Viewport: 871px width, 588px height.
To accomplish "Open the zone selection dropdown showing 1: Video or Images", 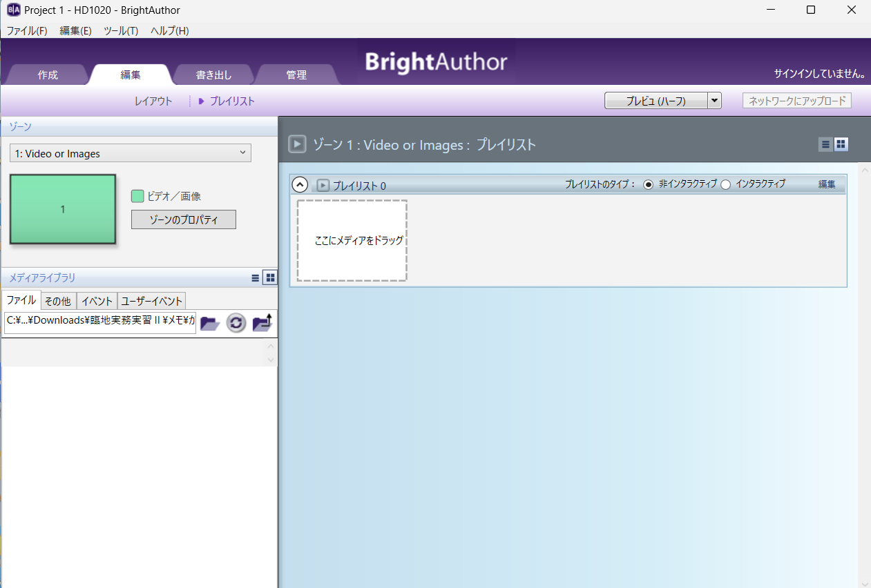I will coord(130,153).
